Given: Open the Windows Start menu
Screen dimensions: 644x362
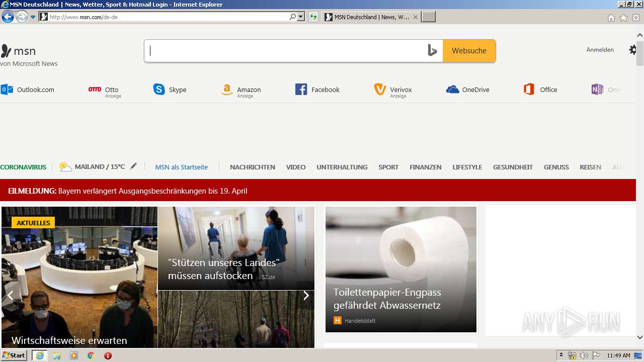Looking at the screenshot, I should click(14, 355).
